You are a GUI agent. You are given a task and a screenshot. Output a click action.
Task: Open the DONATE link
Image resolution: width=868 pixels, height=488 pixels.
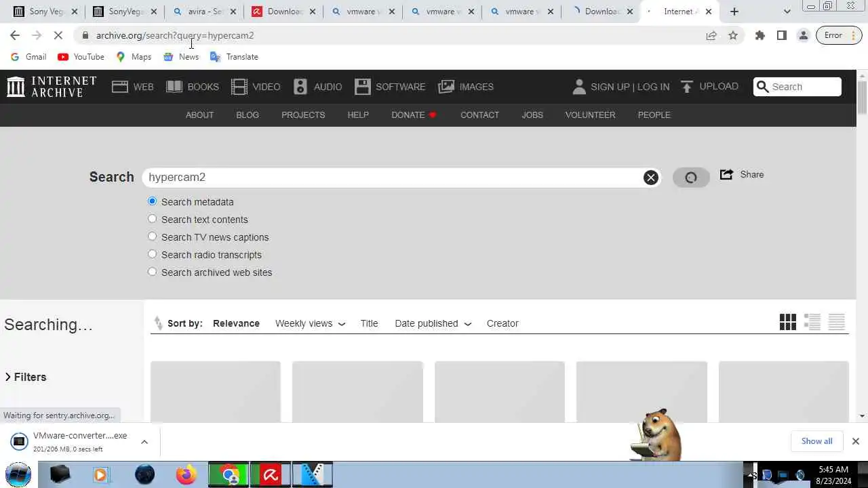click(x=414, y=115)
